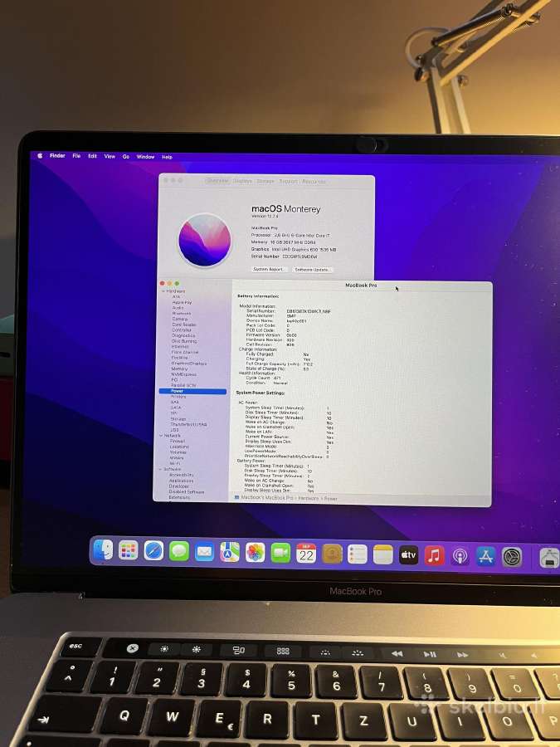Screen dimensions: 560x747
Task: Switch to Support tab in About This Mac
Action: 288,182
